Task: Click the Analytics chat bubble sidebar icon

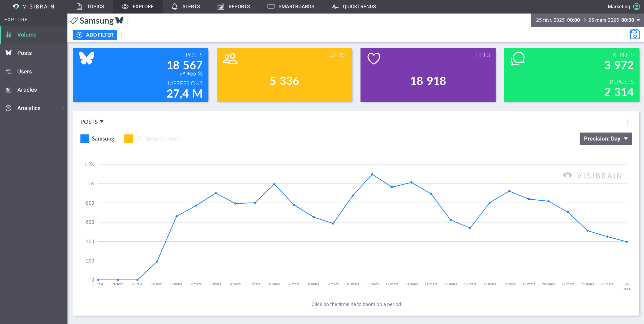Action: 8,108
